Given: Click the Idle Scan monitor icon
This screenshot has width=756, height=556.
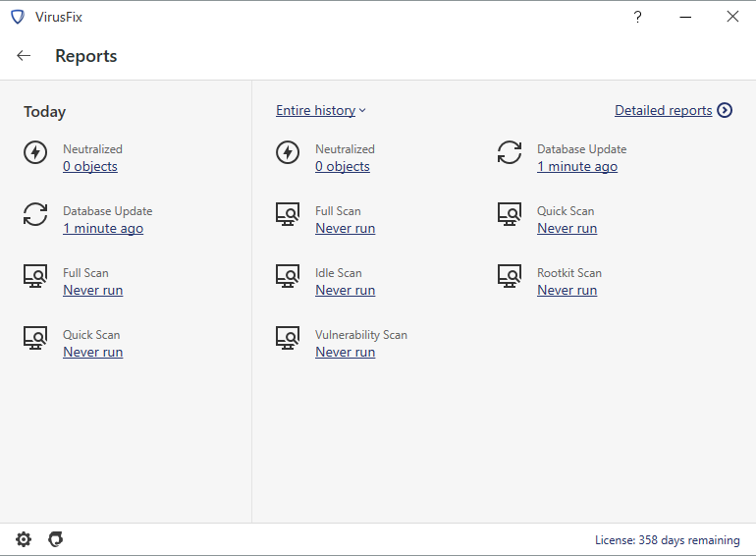Looking at the screenshot, I should coord(288,276).
